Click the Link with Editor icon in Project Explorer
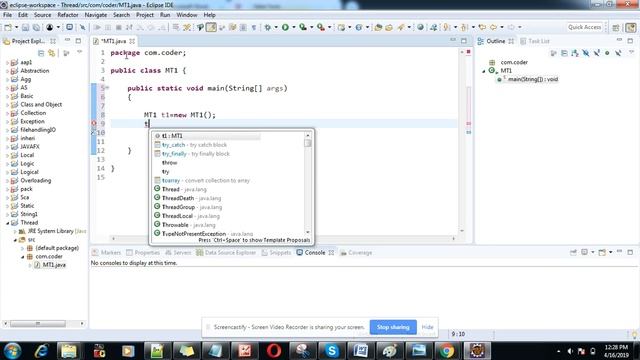This screenshot has height=360, width=640. point(51,53)
